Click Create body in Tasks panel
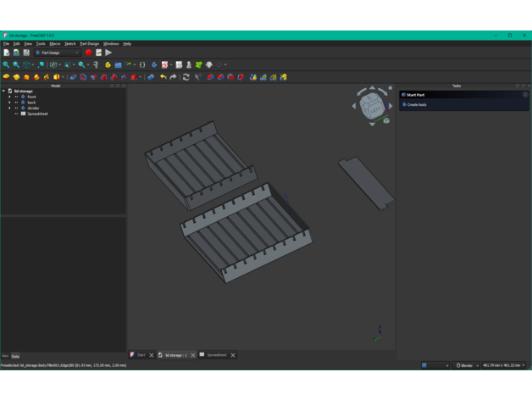Screen dimensions: 532x400 [x=416, y=104]
